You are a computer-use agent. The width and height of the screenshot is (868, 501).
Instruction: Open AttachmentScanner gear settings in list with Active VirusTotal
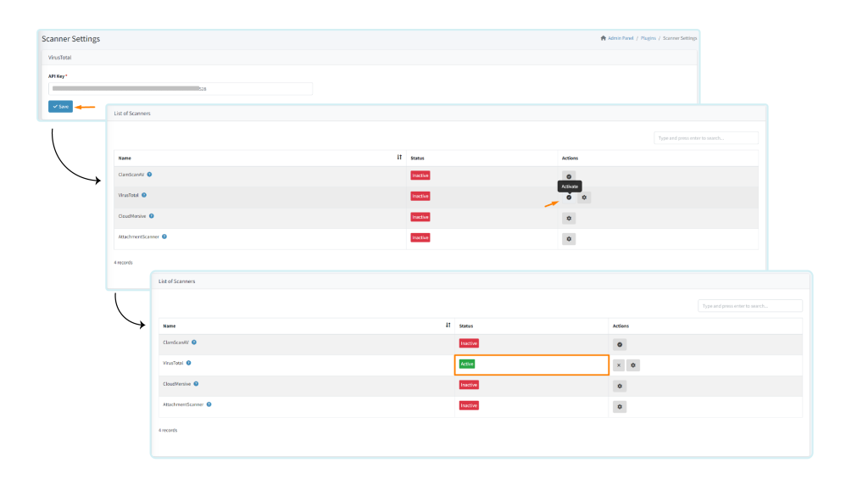pos(620,407)
